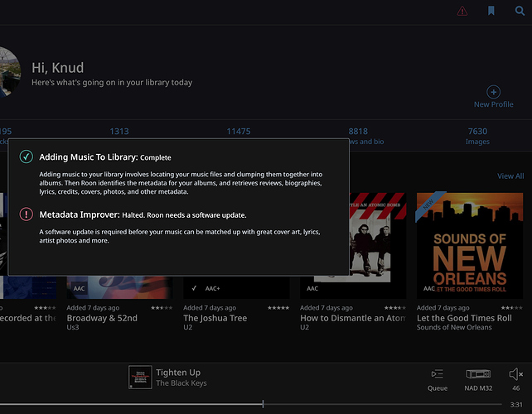Screen dimensions: 532x414
Task: Open search with the magnifier icon
Action: (x=520, y=11)
